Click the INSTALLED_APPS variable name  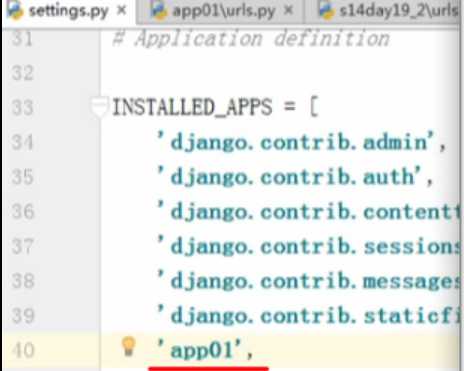(192, 107)
